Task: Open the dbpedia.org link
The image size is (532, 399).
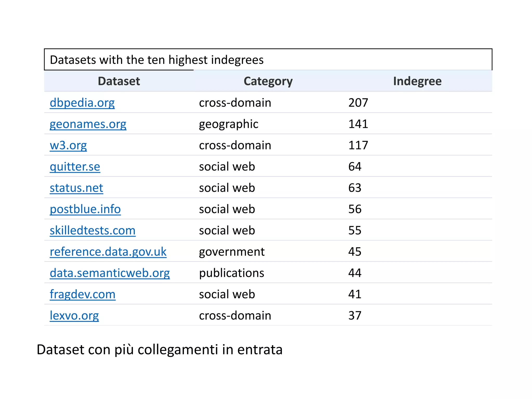Action: coord(82,103)
